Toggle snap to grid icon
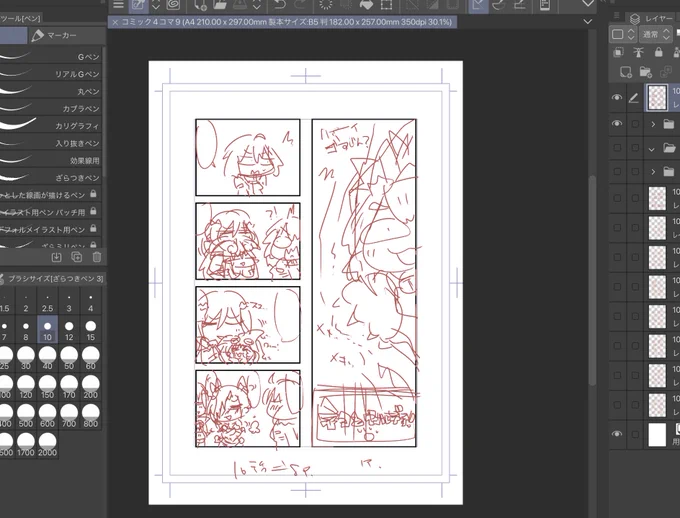This screenshot has height=518, width=680. coord(520,5)
